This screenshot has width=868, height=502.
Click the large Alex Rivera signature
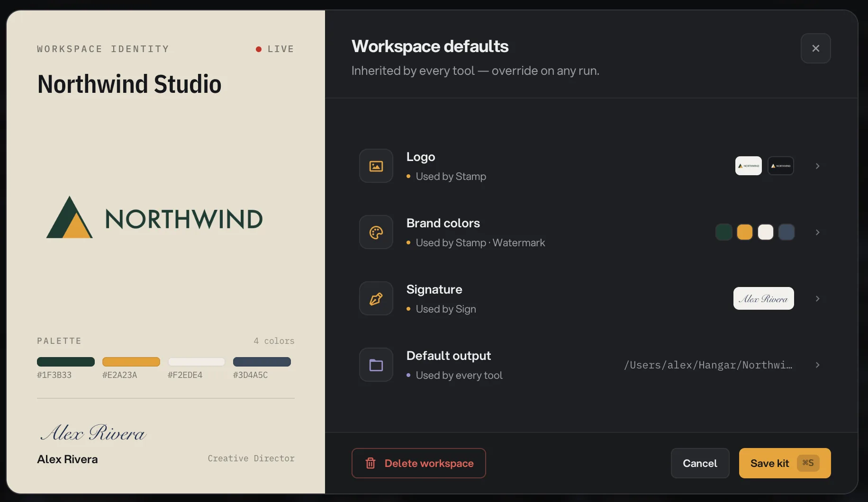coord(93,432)
